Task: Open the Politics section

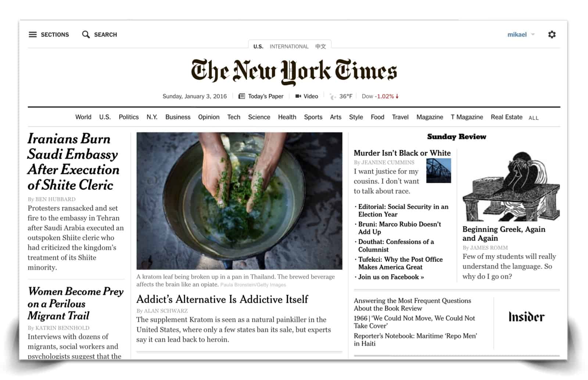Action: coord(129,117)
